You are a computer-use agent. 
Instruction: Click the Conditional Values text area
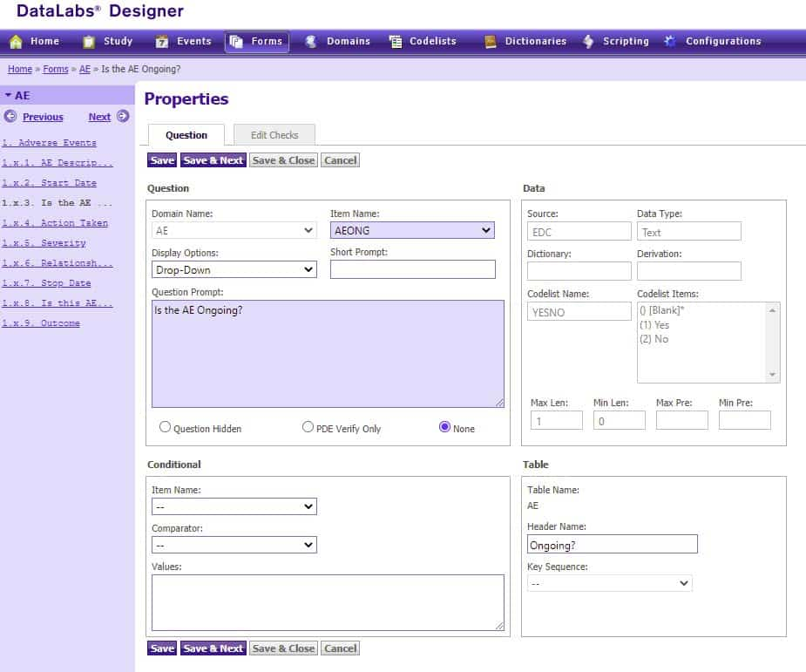(328, 602)
